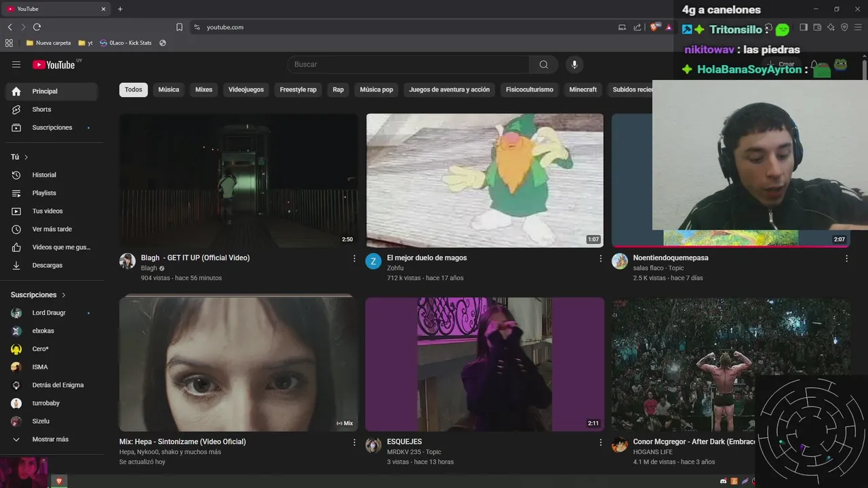Open Brave Rewards triangle icon
The image size is (868, 488).
669,27
